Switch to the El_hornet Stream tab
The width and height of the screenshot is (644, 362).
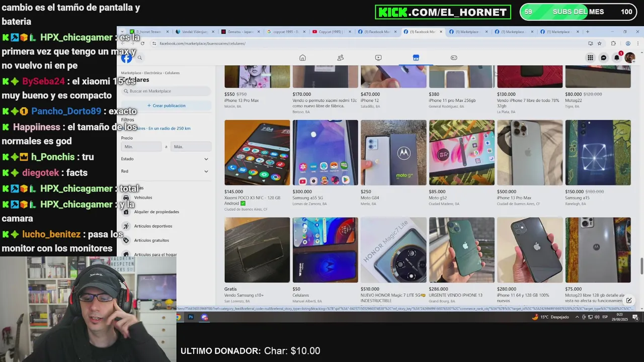point(149,32)
